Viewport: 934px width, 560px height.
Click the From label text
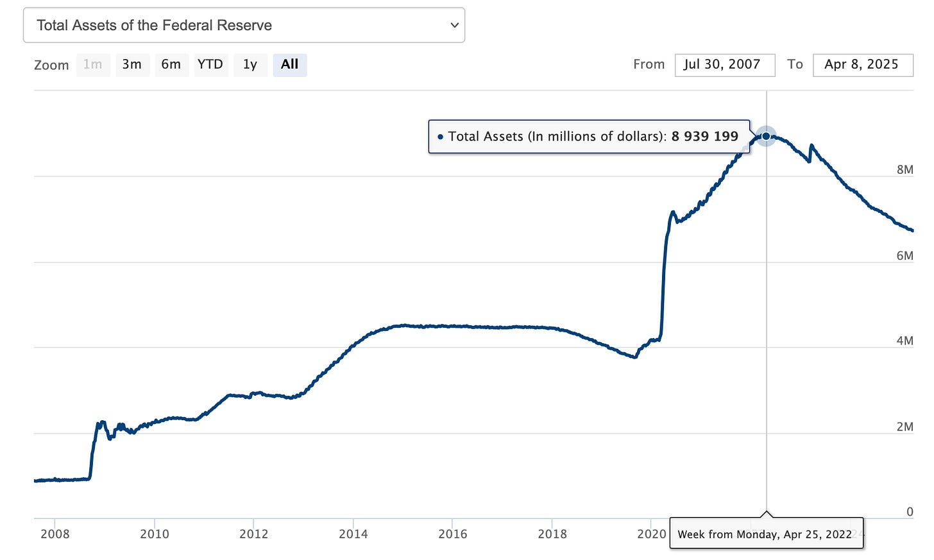pyautogui.click(x=649, y=64)
